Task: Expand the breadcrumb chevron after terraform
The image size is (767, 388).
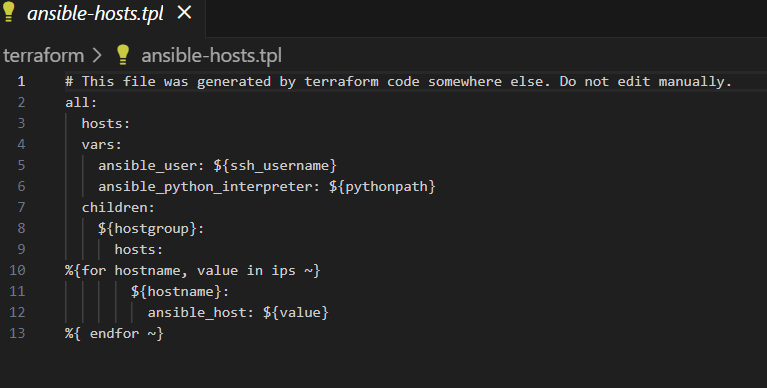Action: (98, 55)
